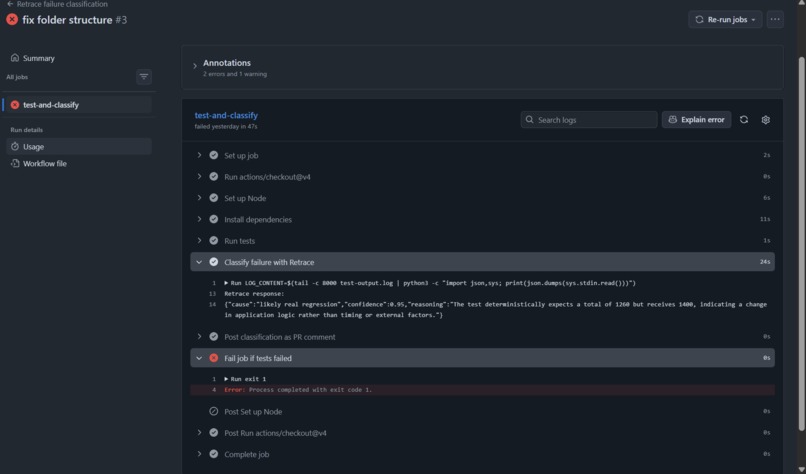Image resolution: width=806 pixels, height=474 pixels.
Task: Open the log settings gear icon
Action: click(765, 120)
